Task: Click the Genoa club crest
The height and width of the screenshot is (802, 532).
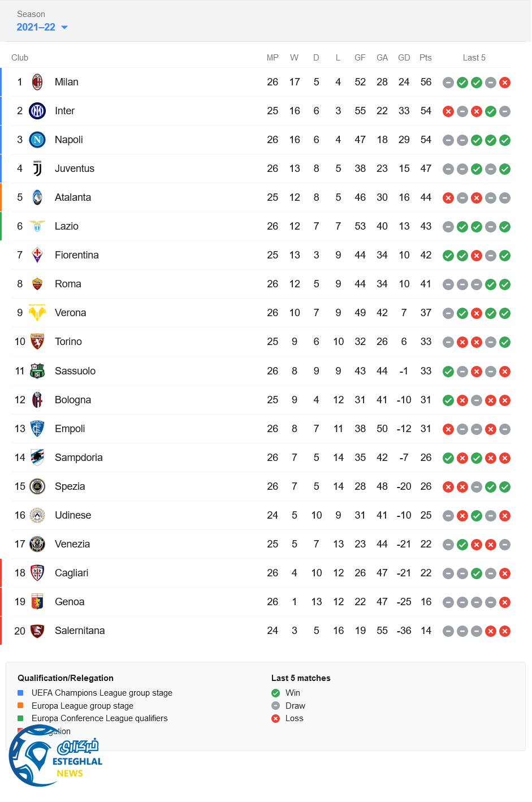Action: tap(37, 602)
